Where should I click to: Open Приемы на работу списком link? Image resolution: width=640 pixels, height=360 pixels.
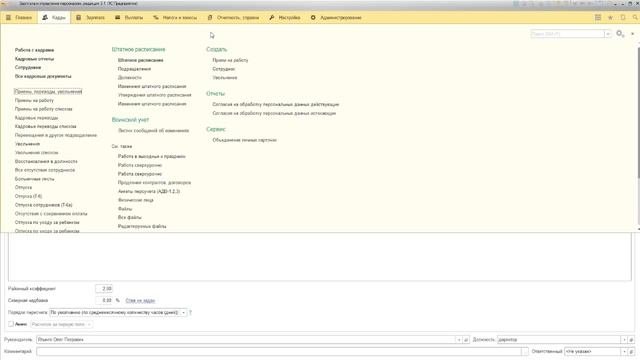point(43,109)
